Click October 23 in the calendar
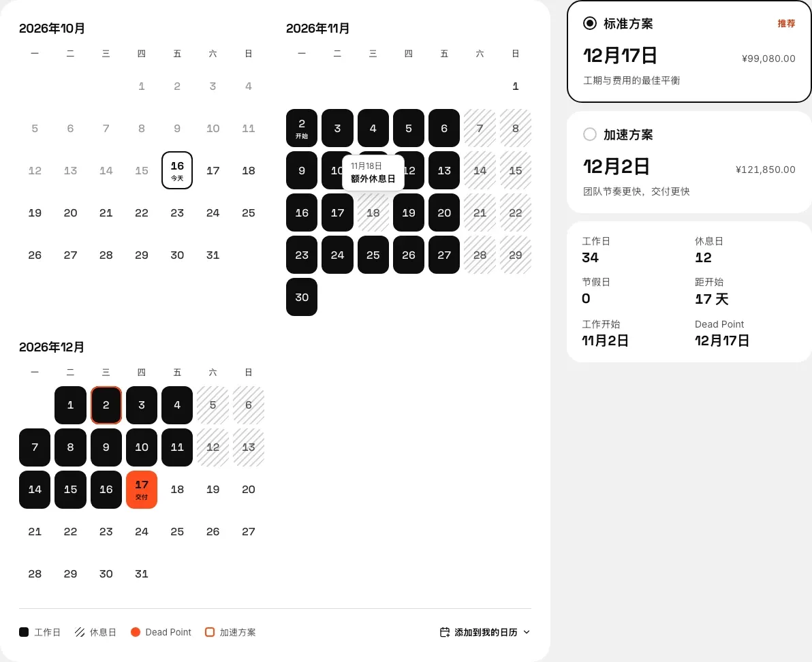This screenshot has width=812, height=662. click(177, 212)
